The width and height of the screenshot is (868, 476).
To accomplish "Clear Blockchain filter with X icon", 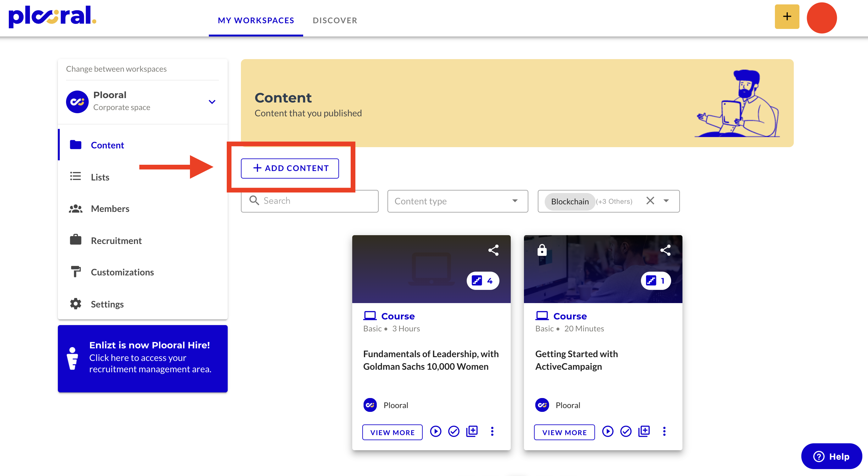I will point(650,201).
